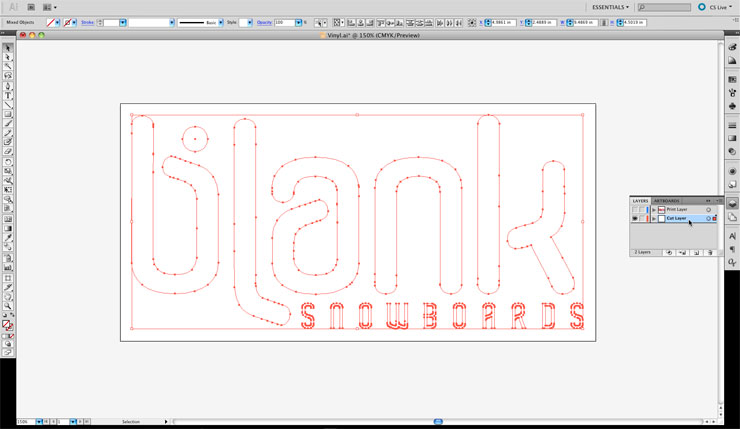Click the horizontal scrollbar thumb
The width and height of the screenshot is (740, 429).
coord(438,421)
